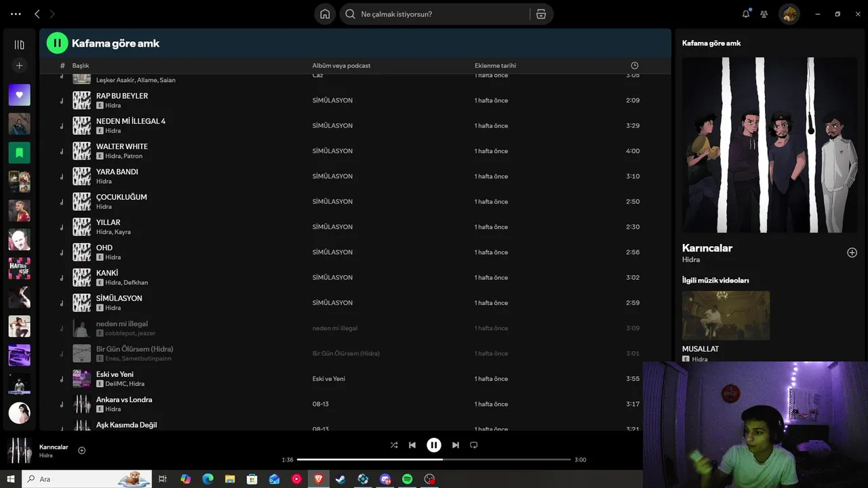This screenshot has width=868, height=488.
Task: Open the three-dots app menu
Action: pyautogui.click(x=16, y=14)
